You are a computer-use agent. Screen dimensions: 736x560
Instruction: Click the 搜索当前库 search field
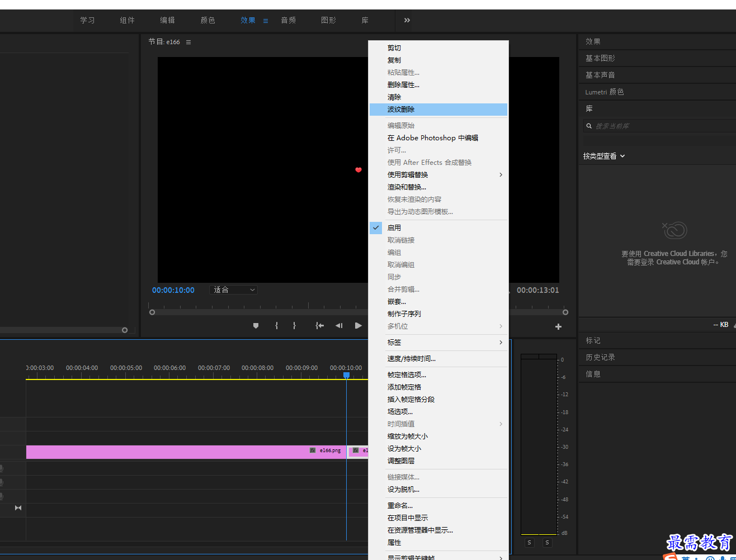(x=659, y=126)
